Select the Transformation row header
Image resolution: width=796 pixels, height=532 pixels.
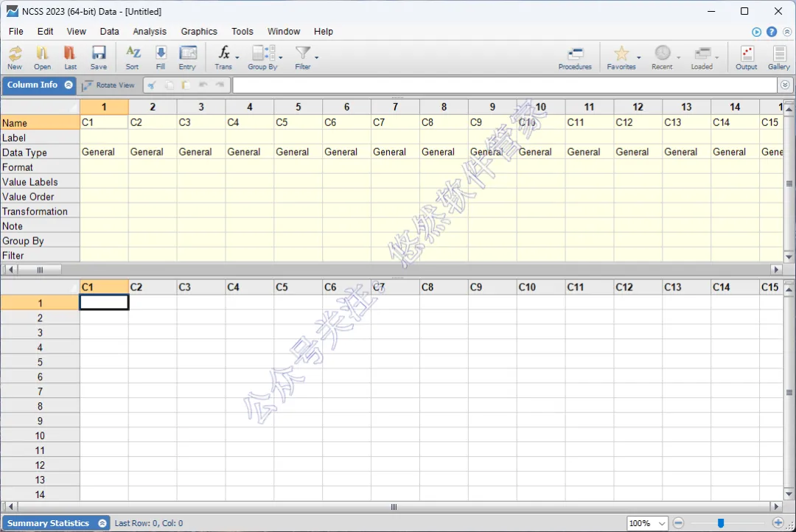click(x=40, y=211)
